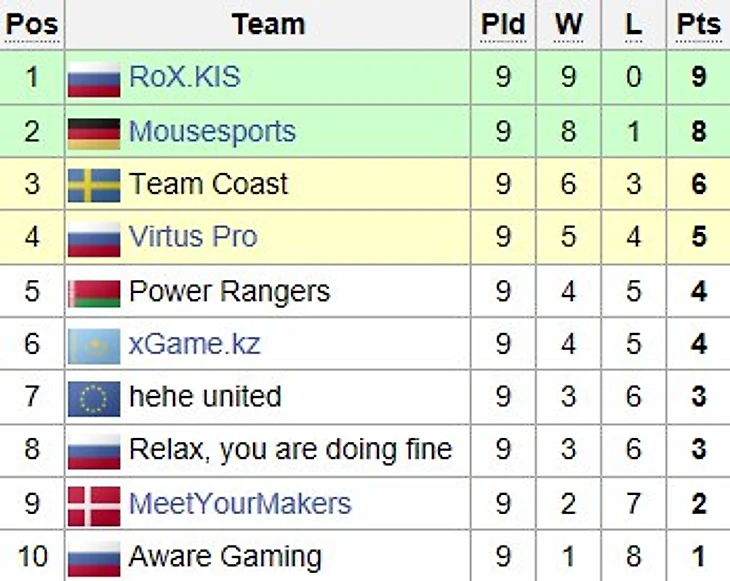Image resolution: width=730 pixels, height=581 pixels.
Task: Click the Team column header
Action: tap(268, 24)
